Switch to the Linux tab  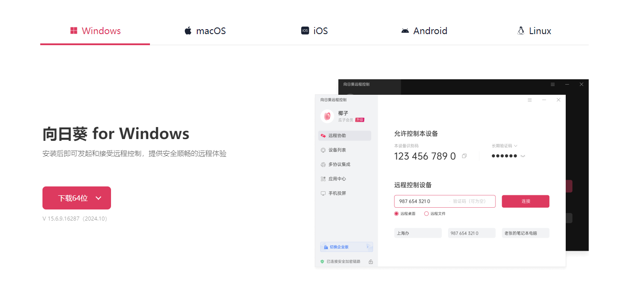click(x=534, y=31)
